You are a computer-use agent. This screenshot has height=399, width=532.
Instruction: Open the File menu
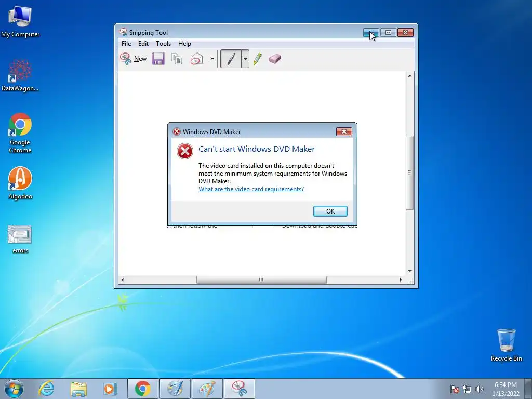[126, 44]
